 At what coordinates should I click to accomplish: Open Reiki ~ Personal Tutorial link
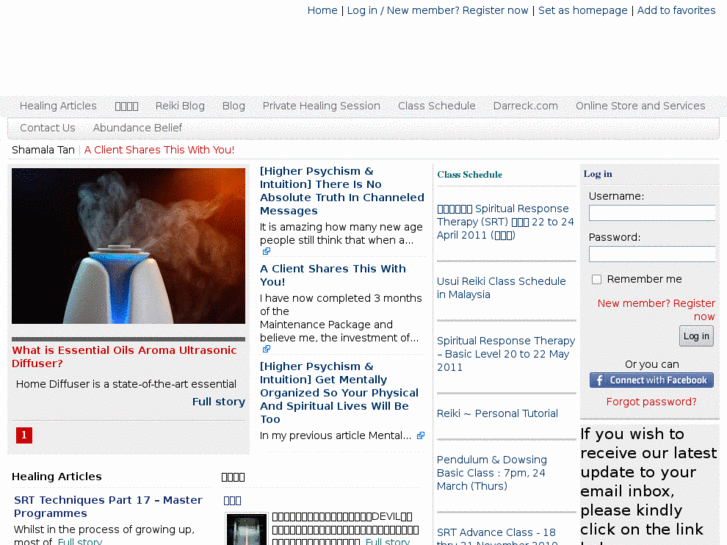pos(497,413)
